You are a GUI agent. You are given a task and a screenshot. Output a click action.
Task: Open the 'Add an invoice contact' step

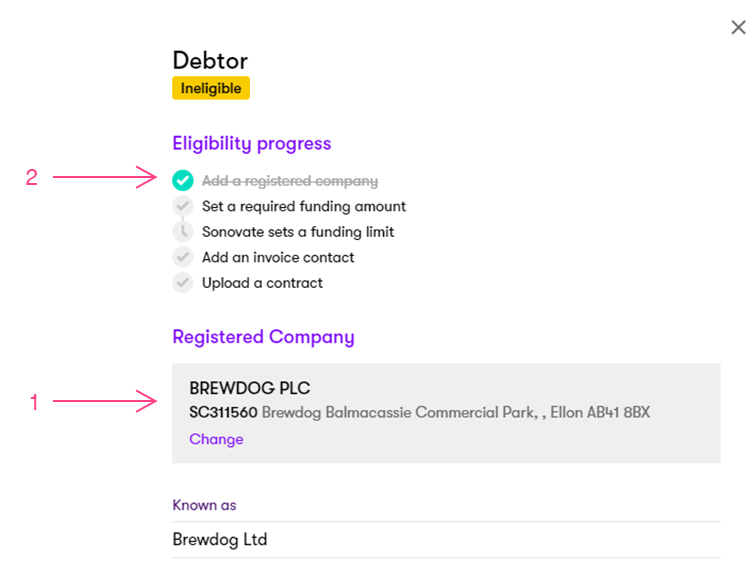[278, 257]
